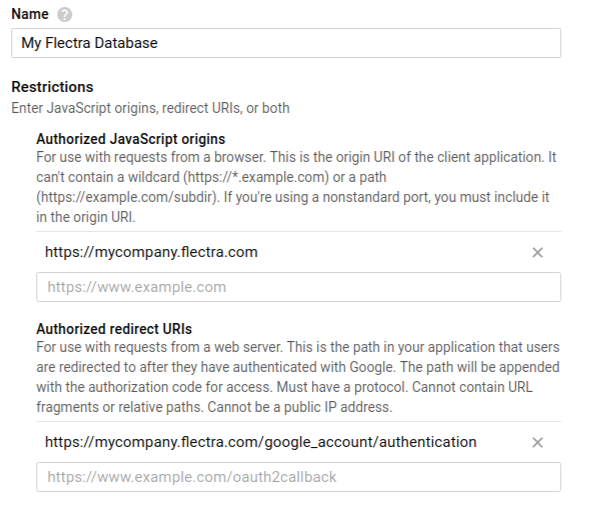608x505 pixels.
Task: Focus the Name field containing My Flectra Database
Action: coord(286,43)
